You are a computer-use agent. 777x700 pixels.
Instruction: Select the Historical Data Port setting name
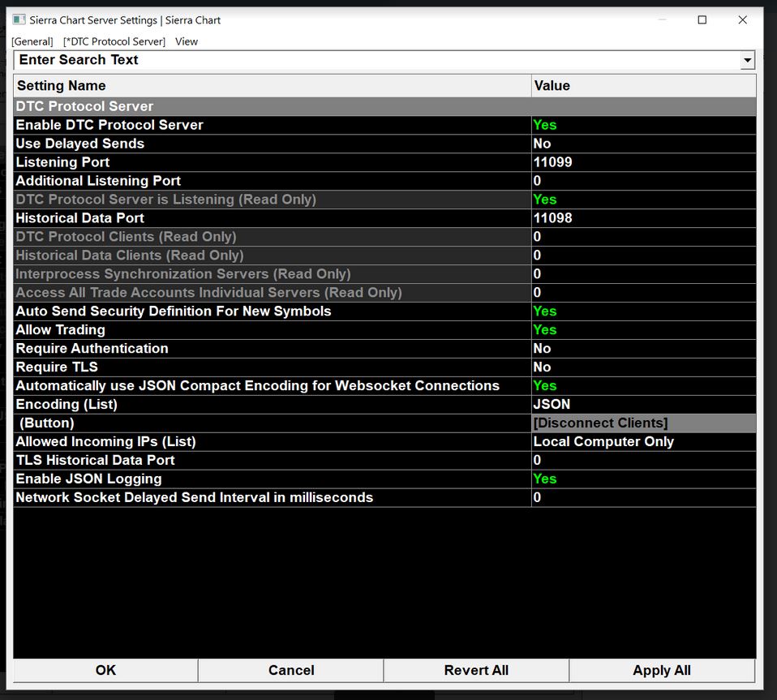[272, 218]
